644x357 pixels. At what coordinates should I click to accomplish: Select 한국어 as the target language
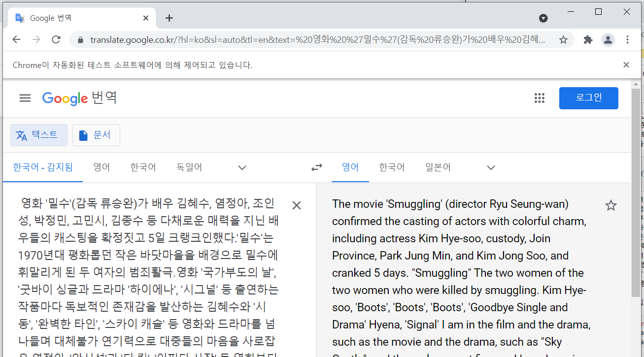coord(392,167)
